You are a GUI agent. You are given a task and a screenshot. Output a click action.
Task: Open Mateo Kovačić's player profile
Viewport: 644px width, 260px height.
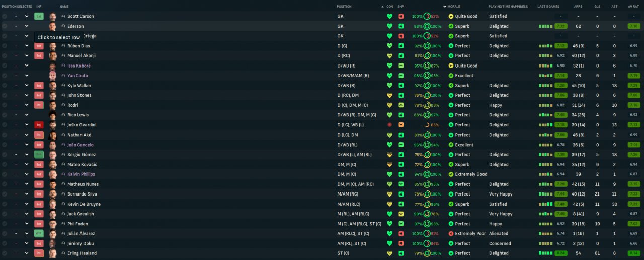click(x=82, y=165)
